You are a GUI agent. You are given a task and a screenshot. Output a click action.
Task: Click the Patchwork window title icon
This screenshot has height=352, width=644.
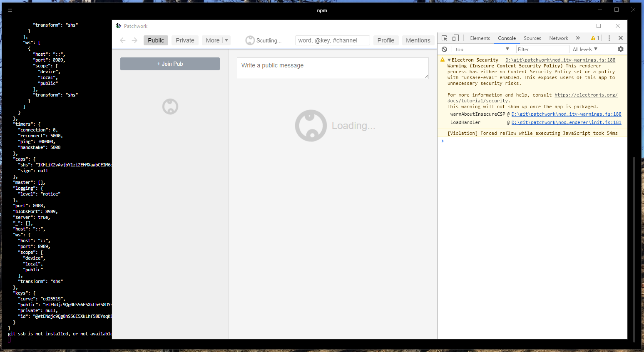pyautogui.click(x=119, y=26)
